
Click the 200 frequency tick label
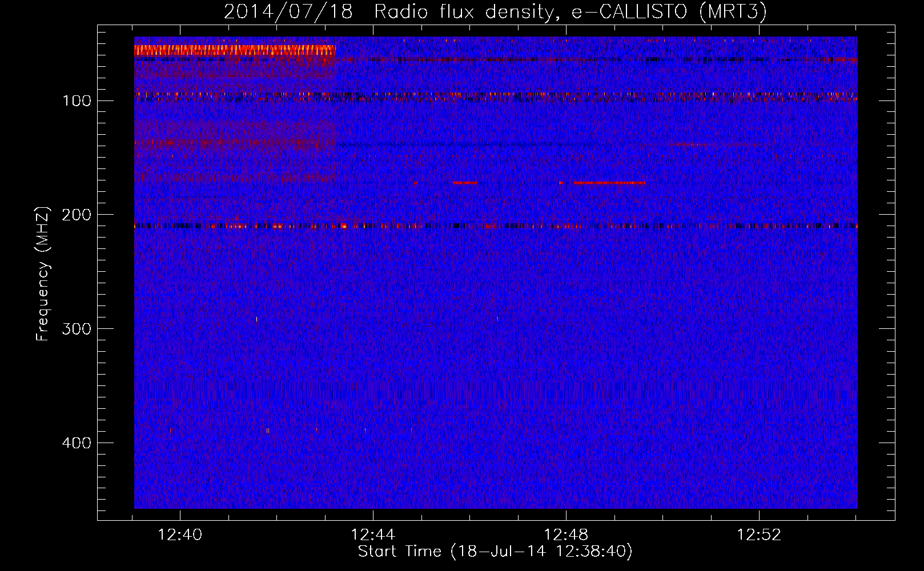coord(77,215)
